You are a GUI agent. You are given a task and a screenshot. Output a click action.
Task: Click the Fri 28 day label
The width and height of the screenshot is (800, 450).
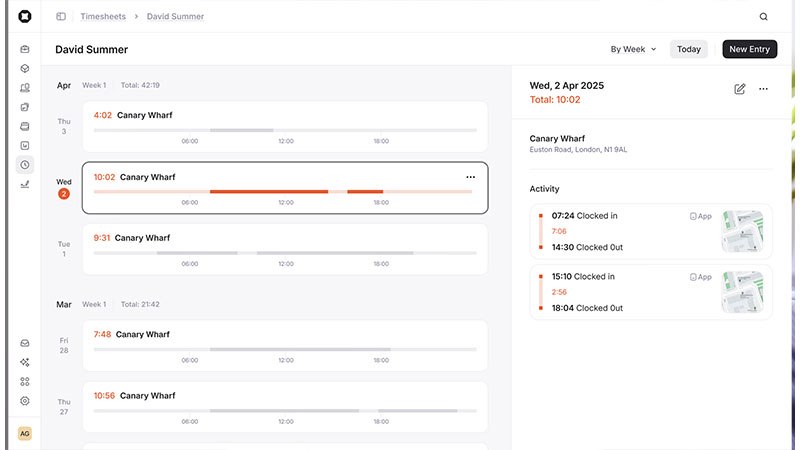coord(64,345)
